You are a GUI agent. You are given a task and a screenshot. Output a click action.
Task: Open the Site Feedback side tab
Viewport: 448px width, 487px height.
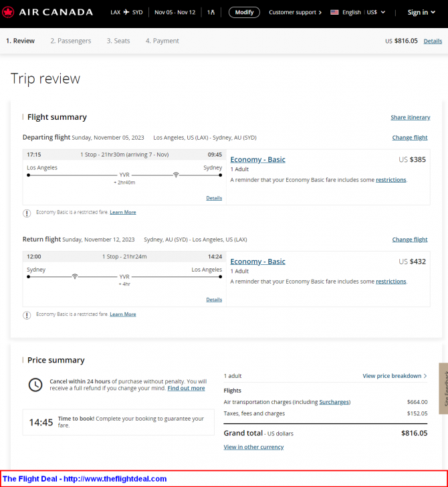coord(443,388)
